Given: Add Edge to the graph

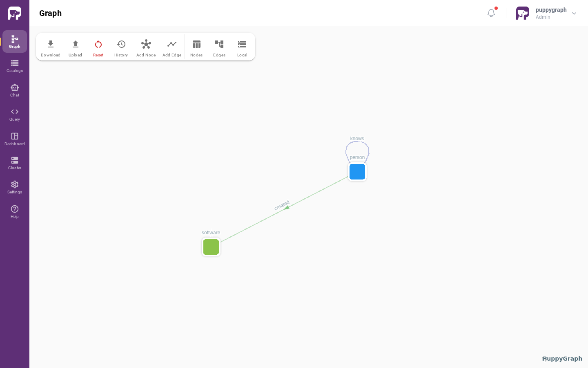Looking at the screenshot, I should coord(172,48).
